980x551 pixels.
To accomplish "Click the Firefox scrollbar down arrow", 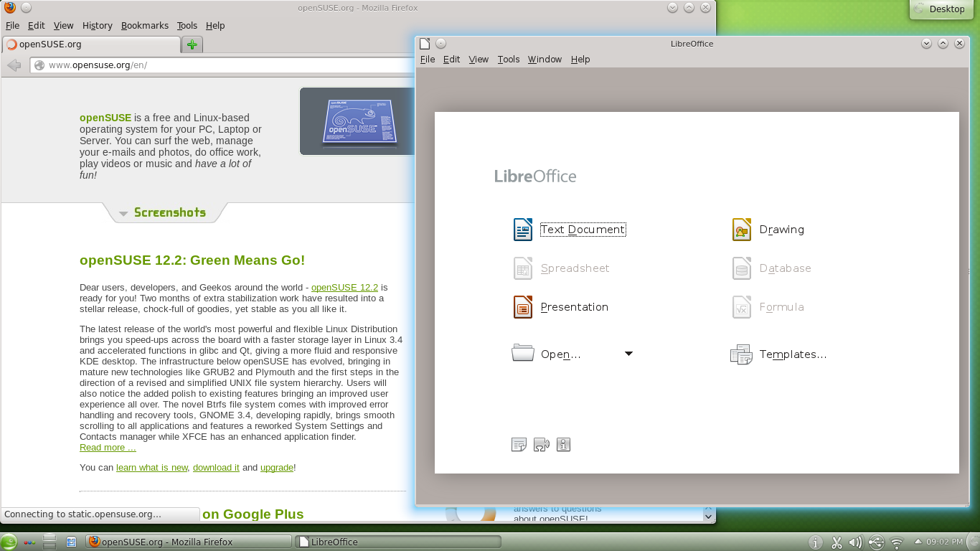I will point(709,515).
